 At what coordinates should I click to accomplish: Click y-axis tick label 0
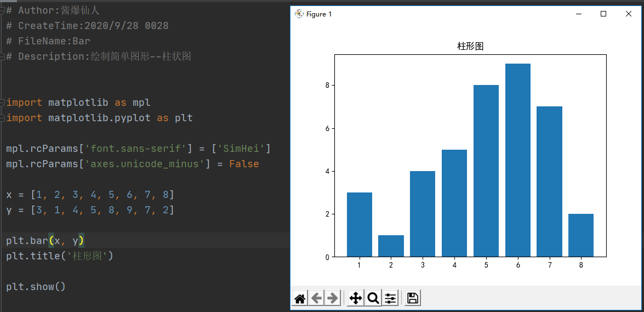click(328, 257)
